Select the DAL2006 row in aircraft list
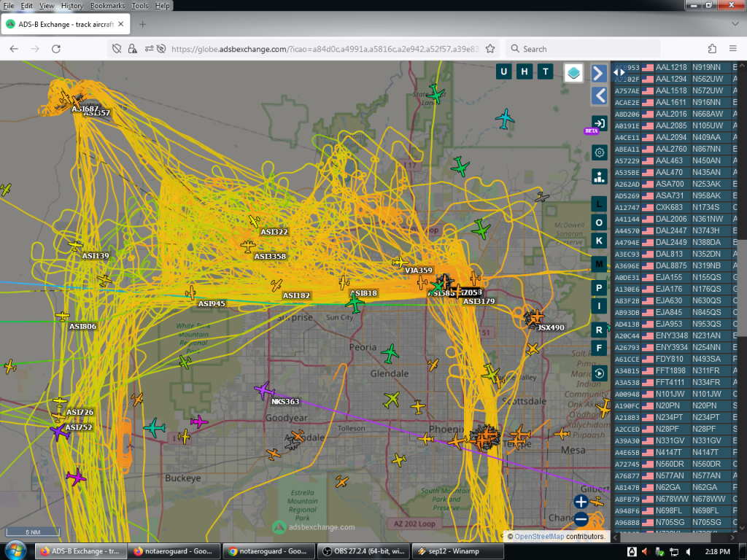 pyautogui.click(x=676, y=219)
